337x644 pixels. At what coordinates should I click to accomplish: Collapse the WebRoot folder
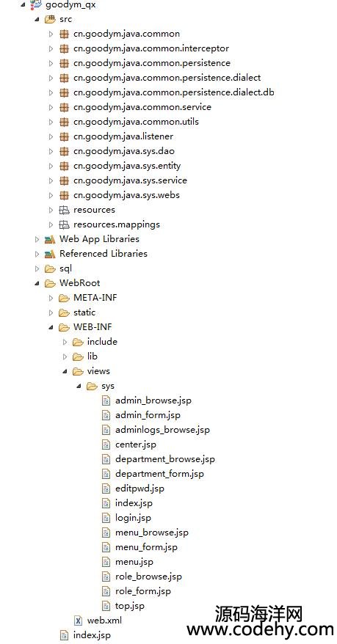point(37,283)
